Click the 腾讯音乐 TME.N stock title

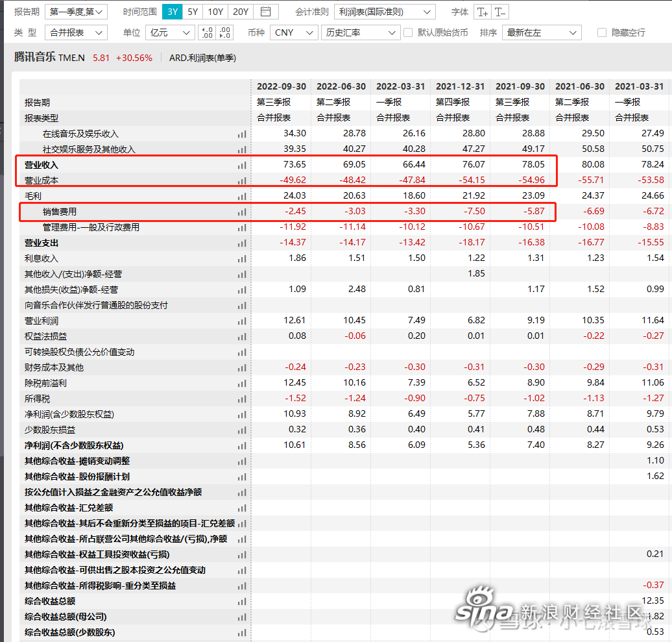[50, 58]
